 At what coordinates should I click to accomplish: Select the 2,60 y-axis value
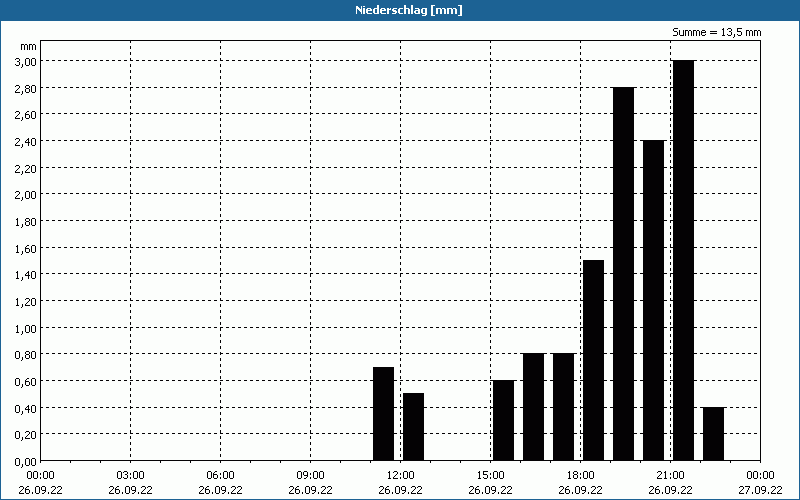[26, 115]
